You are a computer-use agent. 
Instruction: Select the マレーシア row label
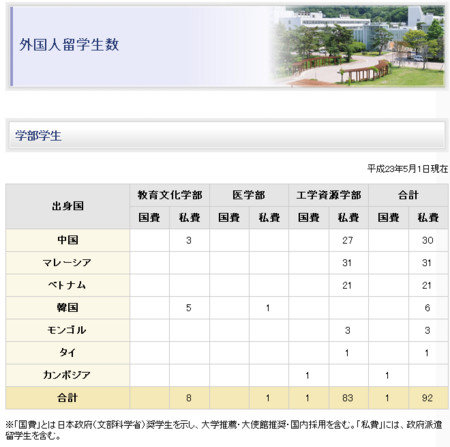67,263
